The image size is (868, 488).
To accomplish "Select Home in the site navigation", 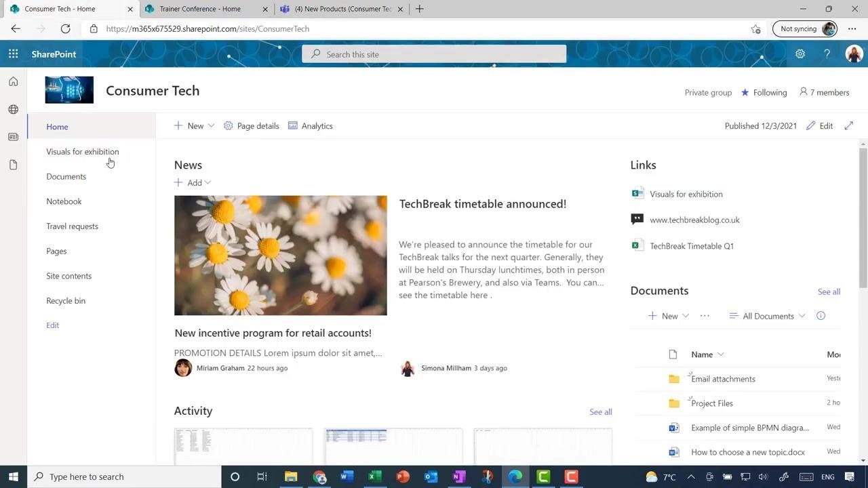I will click(57, 127).
